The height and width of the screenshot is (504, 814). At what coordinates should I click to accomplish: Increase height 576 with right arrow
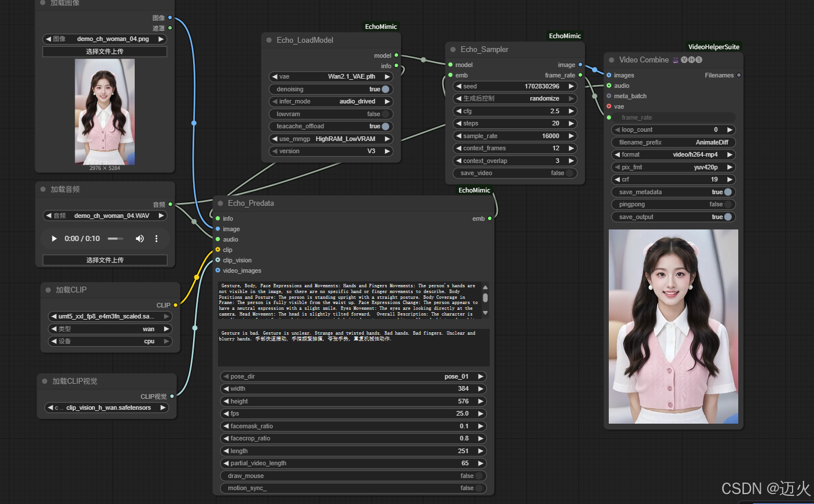coord(480,402)
